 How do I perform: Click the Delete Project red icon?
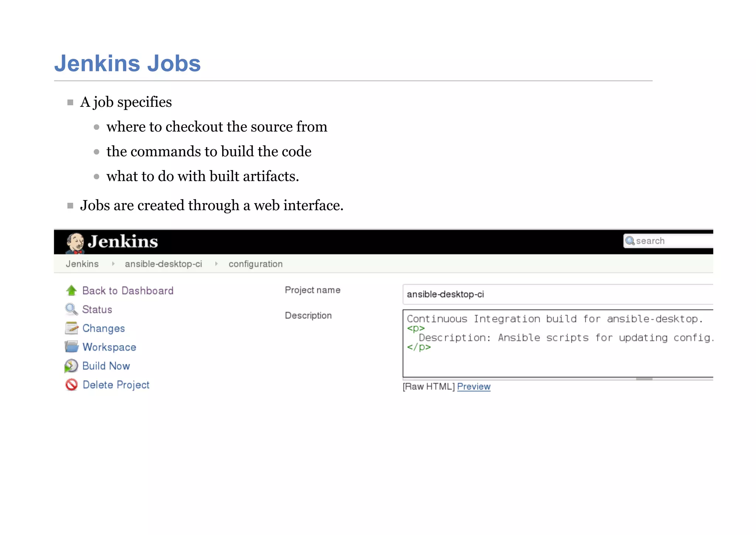pyautogui.click(x=72, y=385)
